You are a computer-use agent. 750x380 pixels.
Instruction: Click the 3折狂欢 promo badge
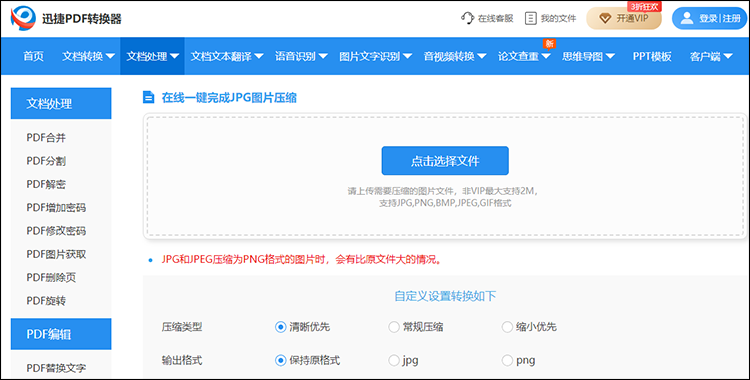[x=644, y=7]
